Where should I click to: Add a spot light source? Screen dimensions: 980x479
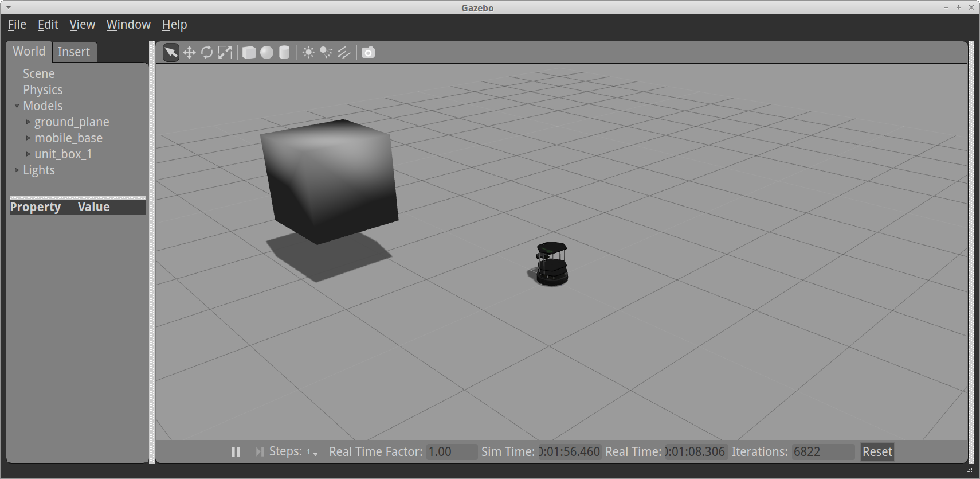point(326,53)
